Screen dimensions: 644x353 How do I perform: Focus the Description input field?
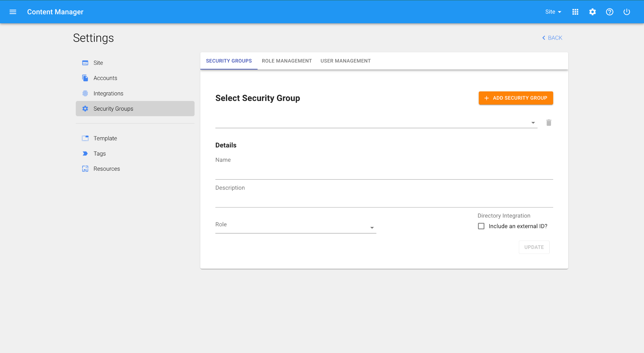point(384,200)
